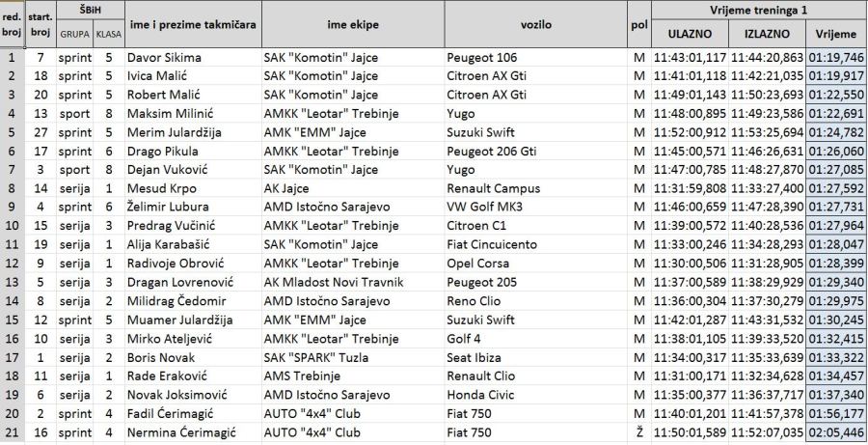Select the cell for Nermina Ćerimagić

pyautogui.click(x=193, y=431)
